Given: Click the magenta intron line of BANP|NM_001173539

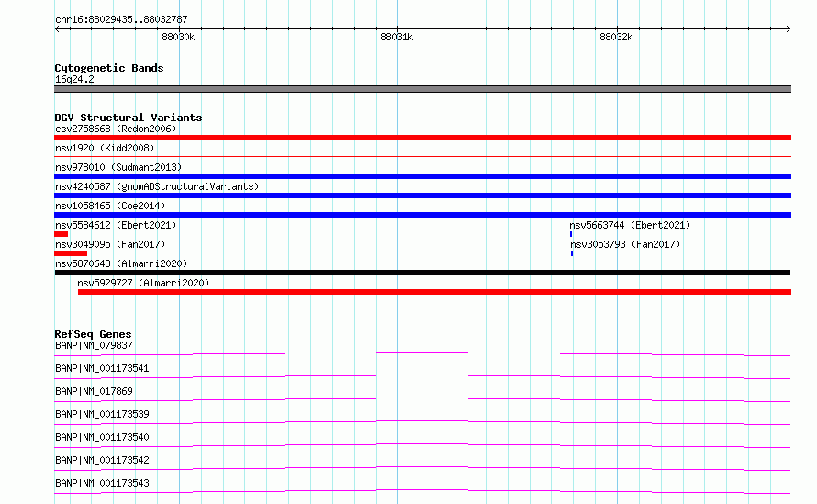Looking at the screenshot, I should point(422,422).
